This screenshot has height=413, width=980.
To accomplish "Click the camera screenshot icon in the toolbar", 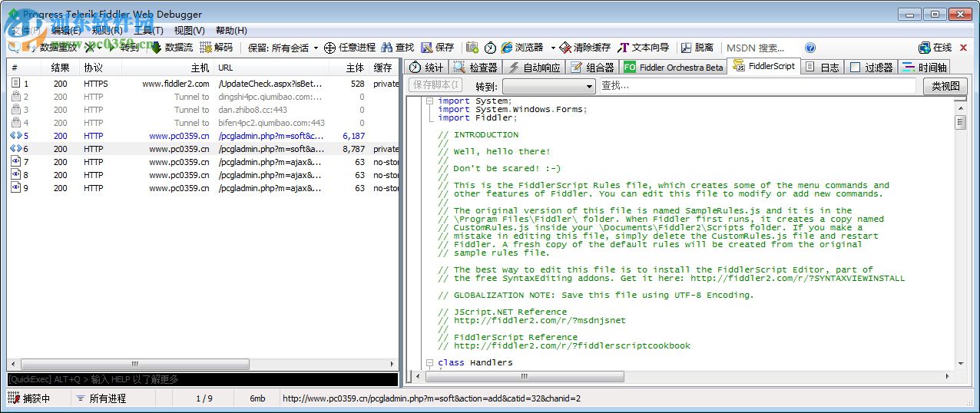I will (472, 48).
